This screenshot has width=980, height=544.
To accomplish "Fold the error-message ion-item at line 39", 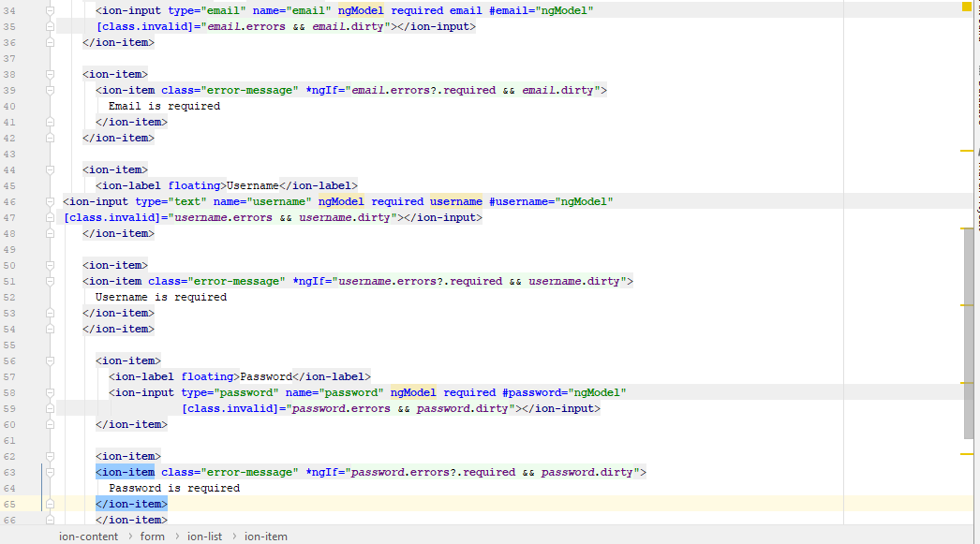I will 51,90.
